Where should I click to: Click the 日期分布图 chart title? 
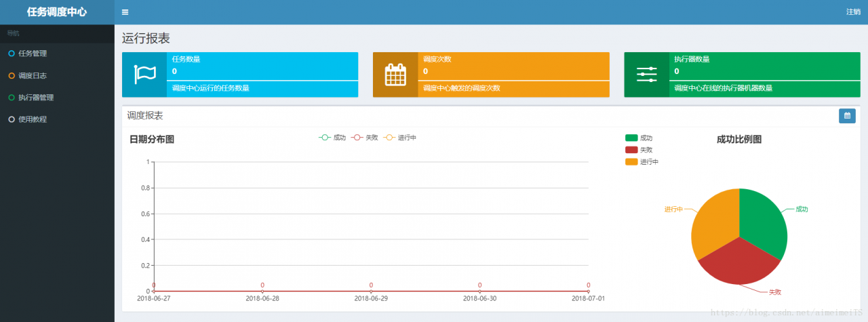coord(152,140)
